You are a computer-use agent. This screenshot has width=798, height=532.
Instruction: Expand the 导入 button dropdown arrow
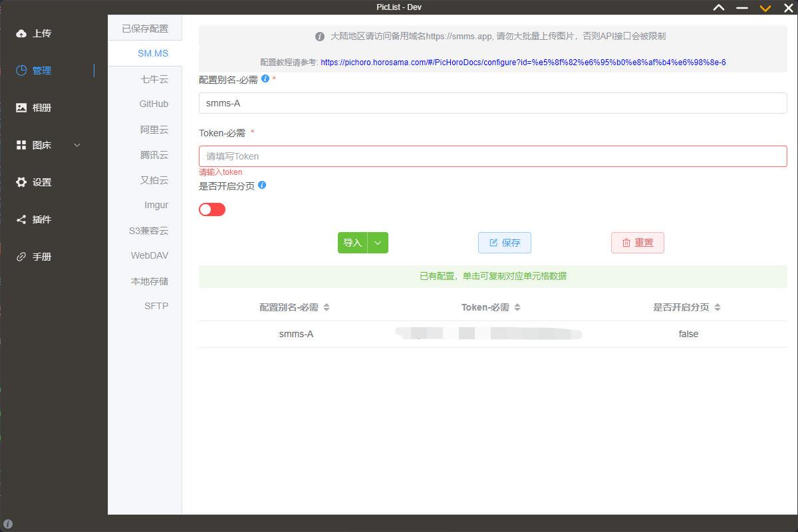[378, 243]
